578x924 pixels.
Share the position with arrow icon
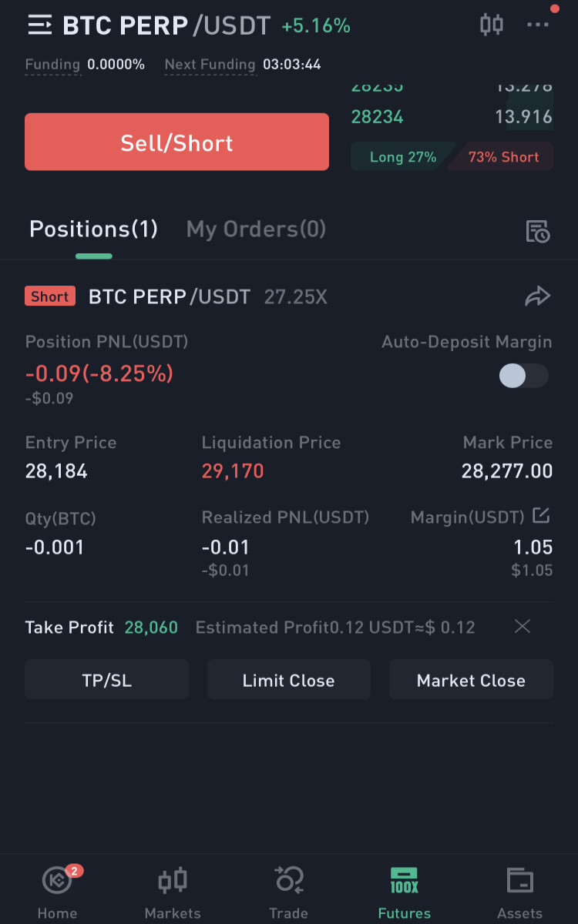pos(538,296)
